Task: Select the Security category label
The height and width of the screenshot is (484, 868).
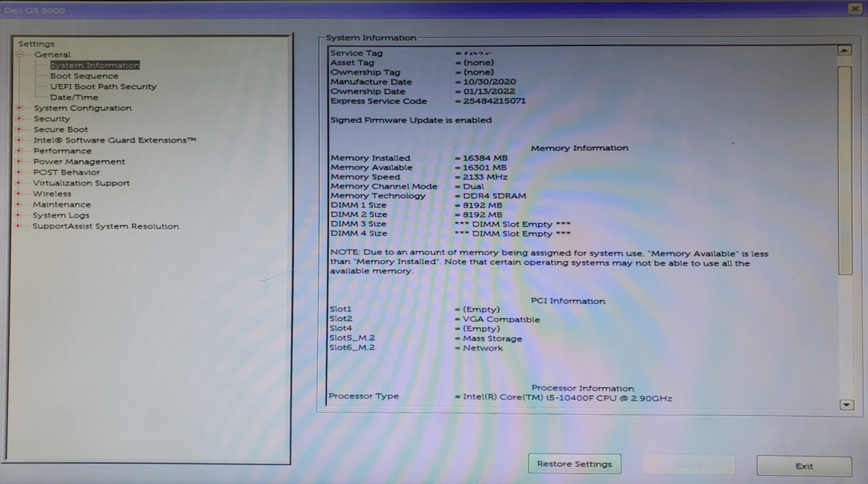Action: [x=52, y=119]
